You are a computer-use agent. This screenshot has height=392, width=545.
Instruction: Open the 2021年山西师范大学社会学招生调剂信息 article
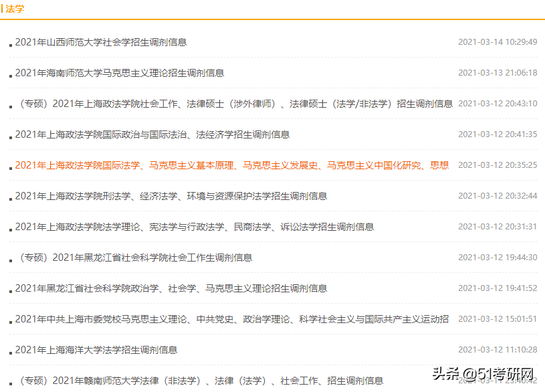[x=100, y=41]
